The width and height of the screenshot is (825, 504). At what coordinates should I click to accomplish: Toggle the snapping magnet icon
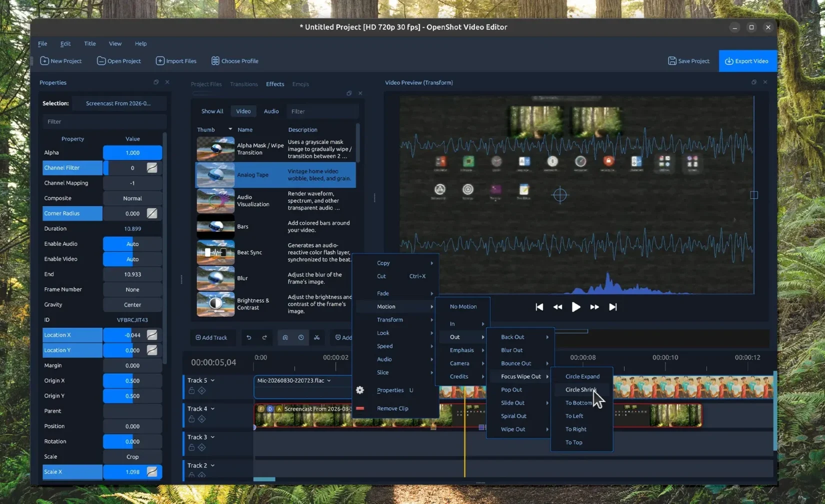pos(285,337)
